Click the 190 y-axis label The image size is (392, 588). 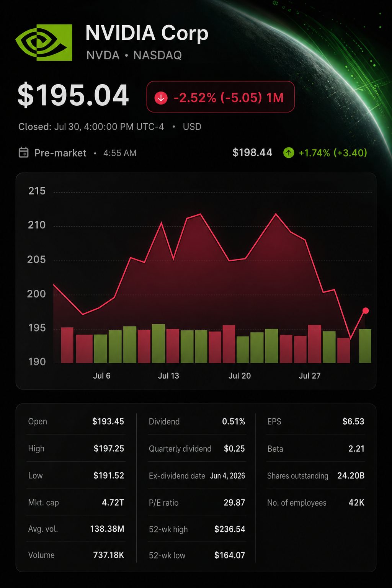tap(37, 362)
